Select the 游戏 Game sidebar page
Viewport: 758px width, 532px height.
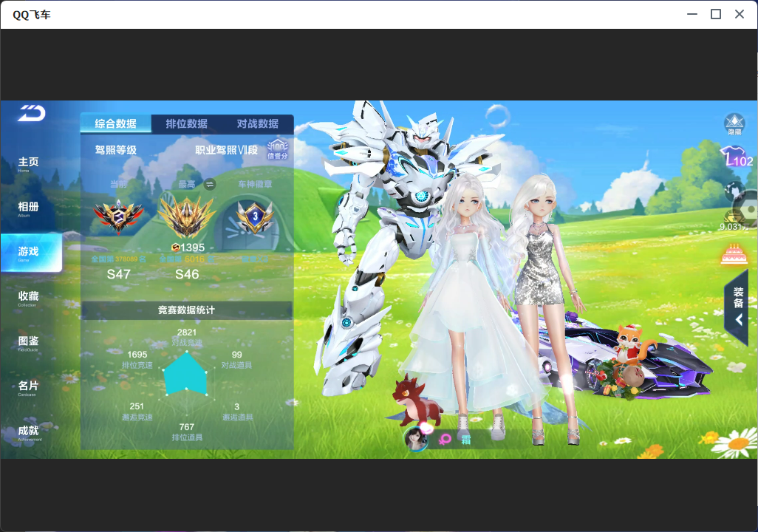coord(31,253)
